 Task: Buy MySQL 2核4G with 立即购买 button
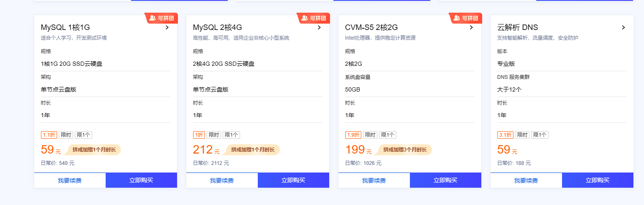tap(293, 180)
